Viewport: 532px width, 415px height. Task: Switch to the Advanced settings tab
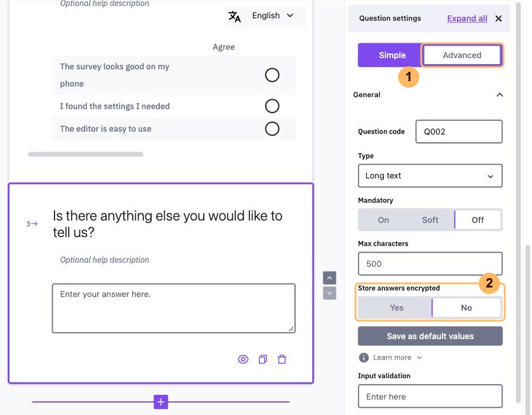(x=462, y=55)
